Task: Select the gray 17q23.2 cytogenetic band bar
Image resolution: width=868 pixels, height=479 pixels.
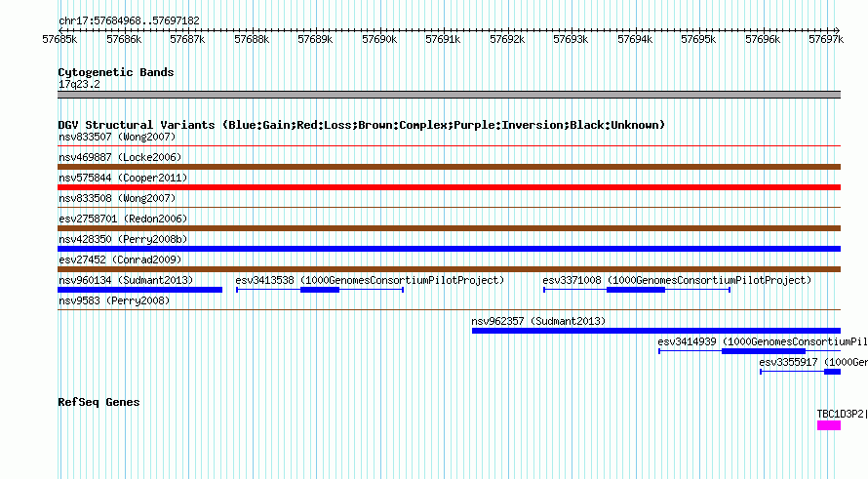Action: click(449, 95)
